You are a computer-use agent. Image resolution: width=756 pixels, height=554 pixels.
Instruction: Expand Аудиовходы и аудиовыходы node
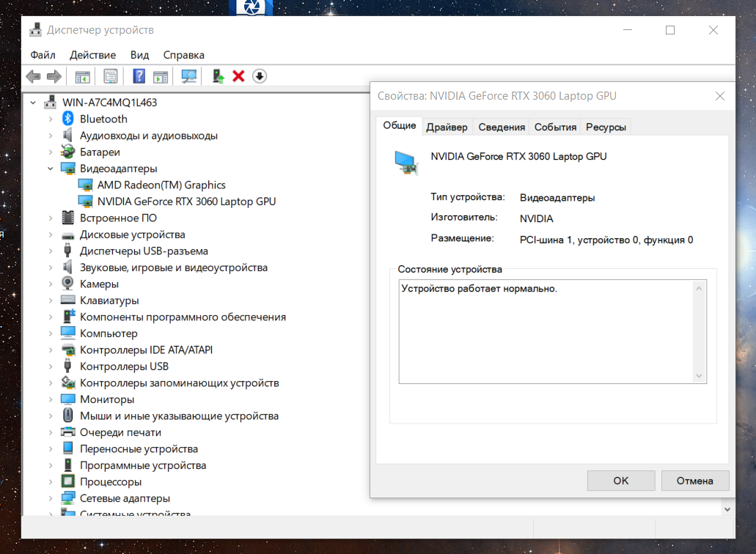click(x=51, y=136)
